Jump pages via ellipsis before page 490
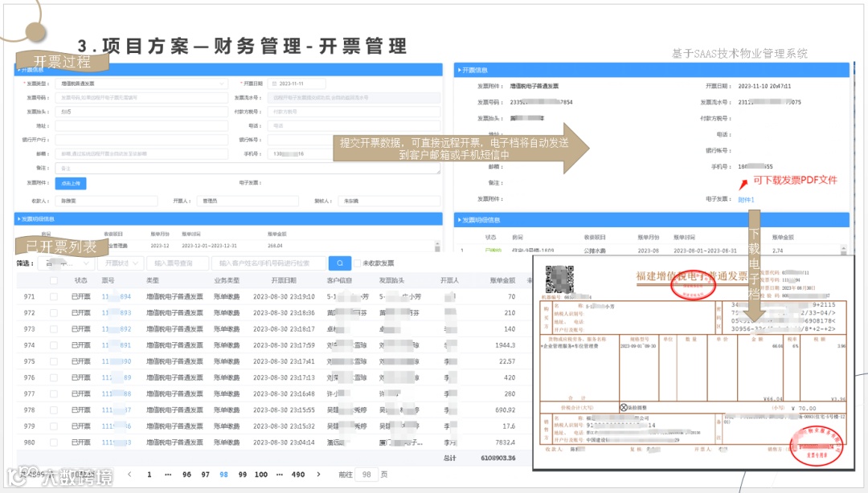Image resolution: width=868 pixels, height=493 pixels. click(280, 475)
